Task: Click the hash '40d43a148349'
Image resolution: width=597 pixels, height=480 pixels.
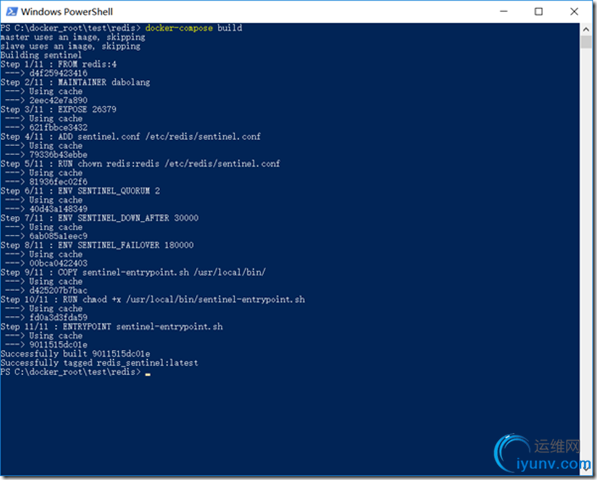Action: [58, 209]
